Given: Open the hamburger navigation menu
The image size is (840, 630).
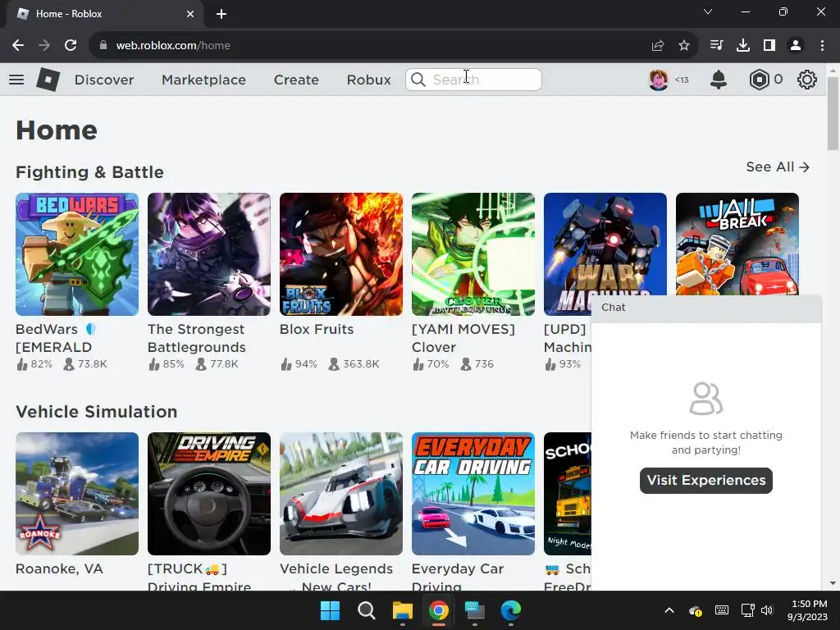Looking at the screenshot, I should [16, 80].
